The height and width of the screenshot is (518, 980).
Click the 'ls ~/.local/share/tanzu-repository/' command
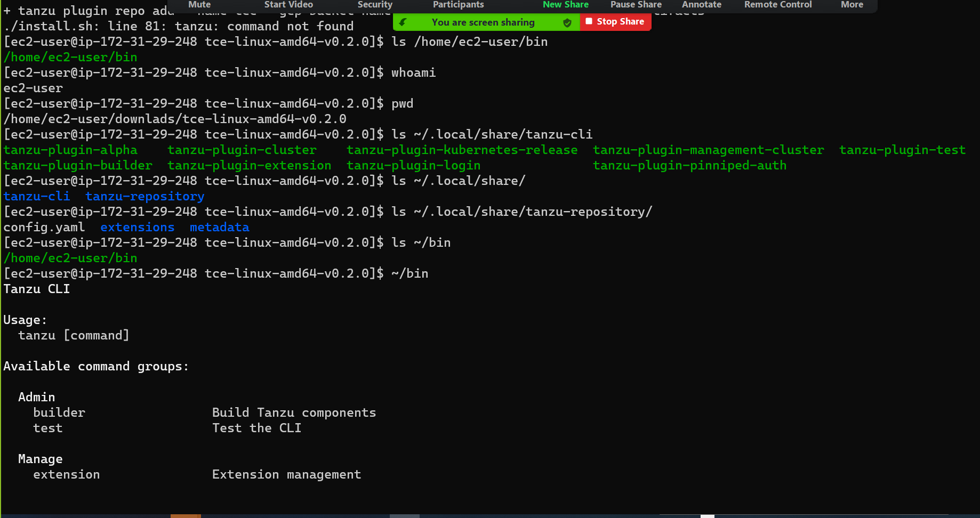[522, 212]
